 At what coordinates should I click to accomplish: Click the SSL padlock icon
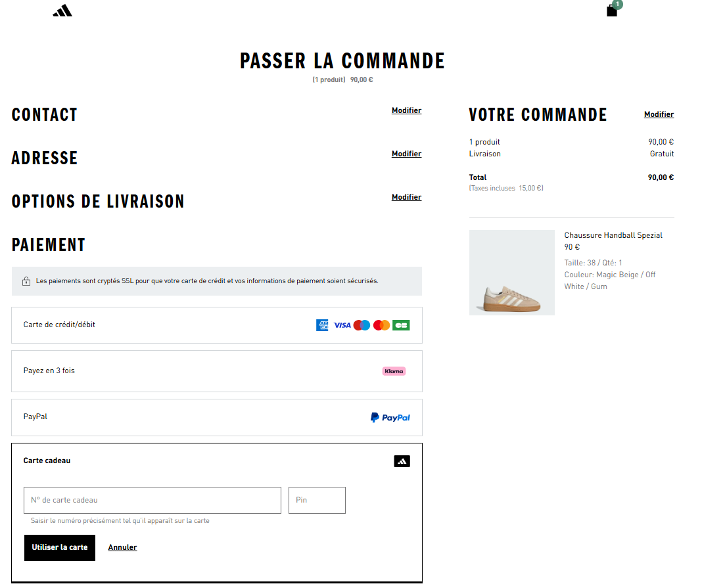tap(26, 281)
